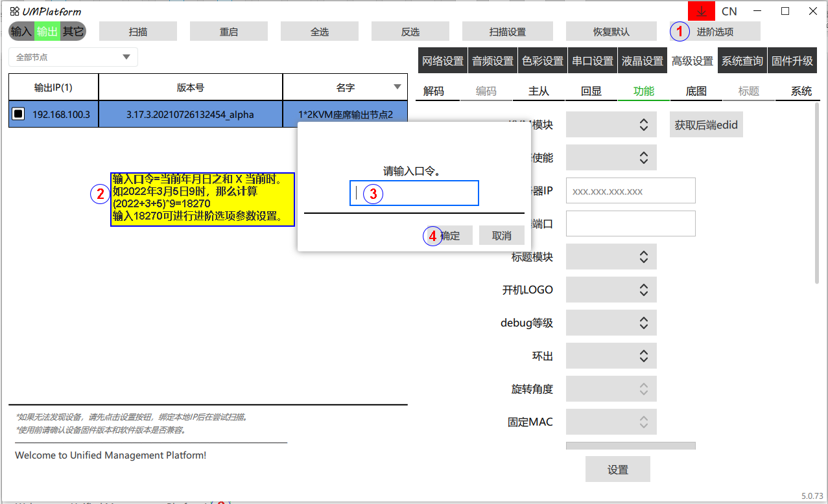Switch to the 解码 sub-tab

(x=434, y=91)
